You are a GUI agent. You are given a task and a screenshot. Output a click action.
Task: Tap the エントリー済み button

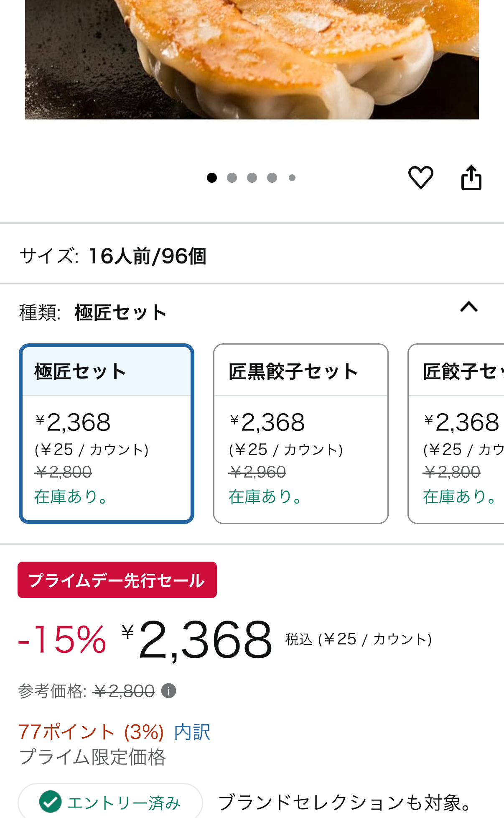tap(110, 802)
